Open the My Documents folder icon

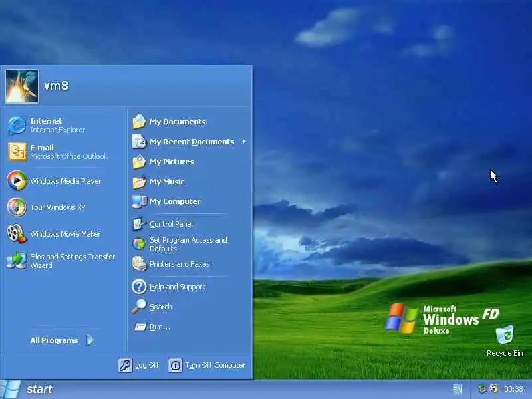click(x=139, y=122)
